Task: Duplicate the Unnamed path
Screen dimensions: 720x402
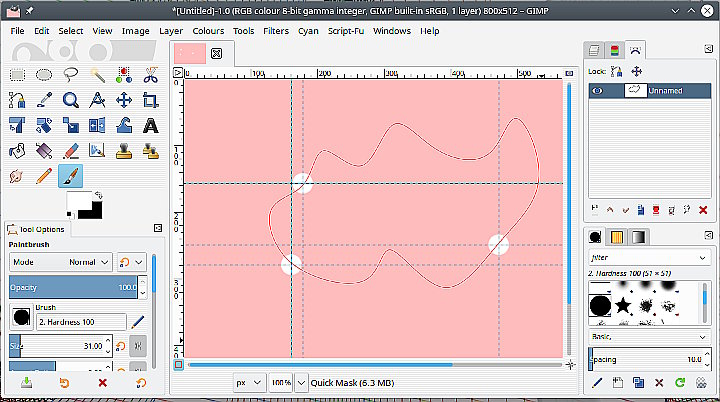Action: [641, 210]
